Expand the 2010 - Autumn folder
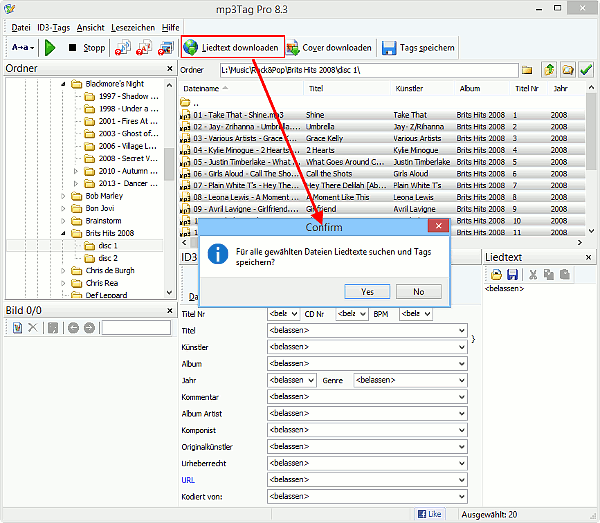This screenshot has height=523, width=600. click(x=76, y=171)
